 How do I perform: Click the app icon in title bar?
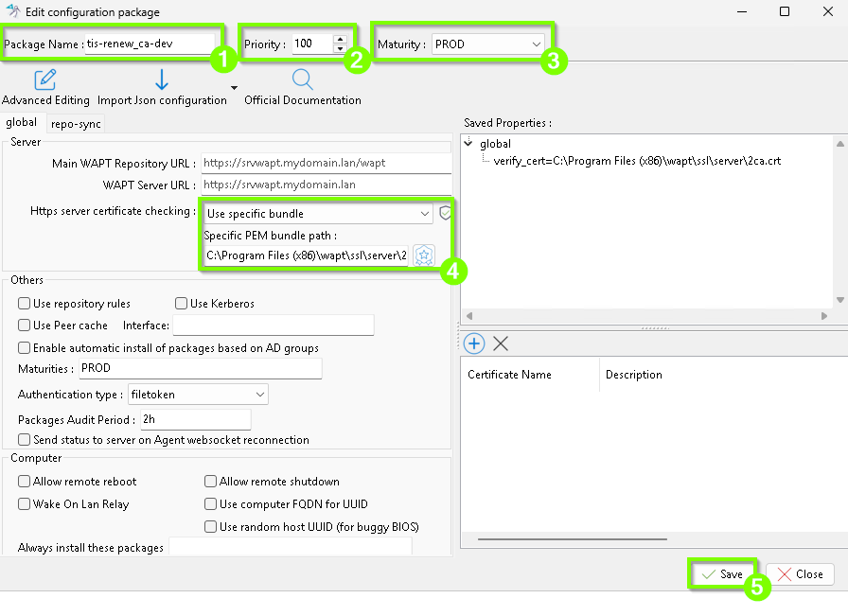click(13, 12)
